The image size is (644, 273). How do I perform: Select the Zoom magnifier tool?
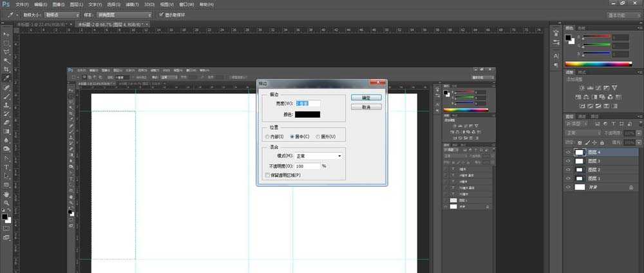[x=7, y=203]
